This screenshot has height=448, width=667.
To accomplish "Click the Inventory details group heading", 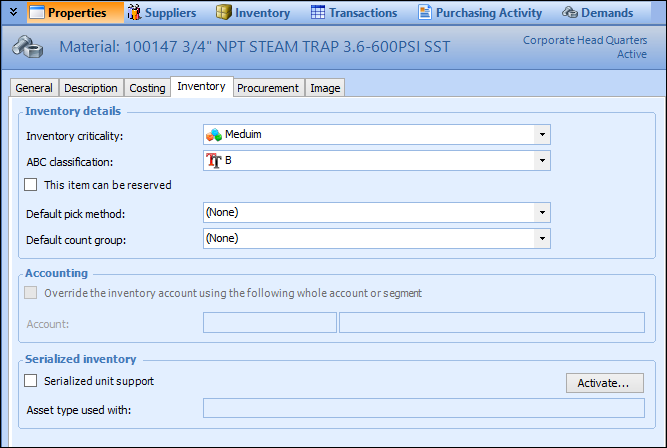I will pos(73,111).
